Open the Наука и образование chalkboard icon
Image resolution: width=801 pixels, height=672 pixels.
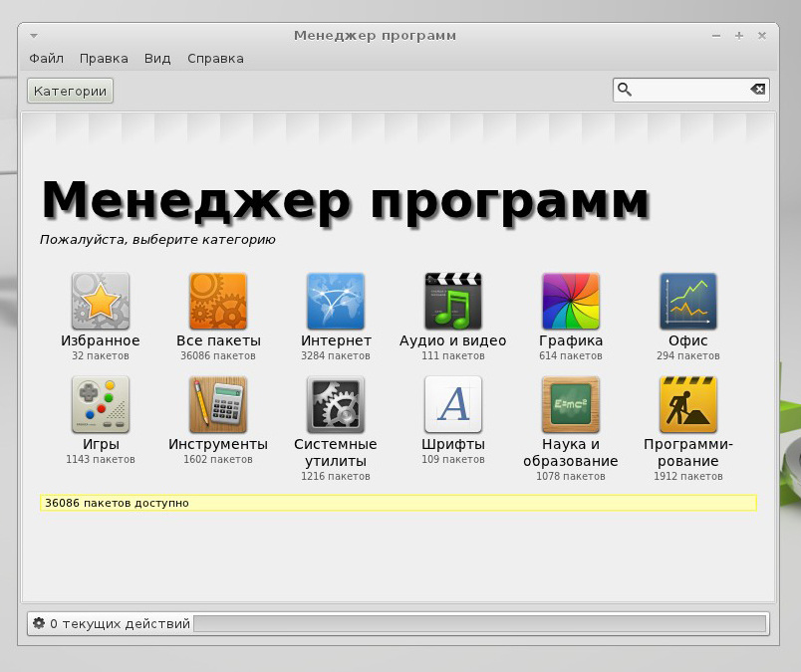pos(571,404)
